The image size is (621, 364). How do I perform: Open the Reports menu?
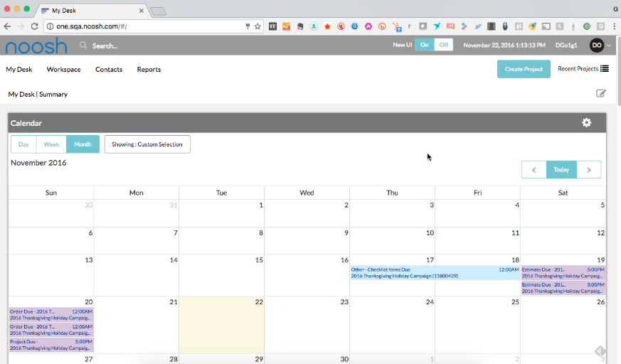tap(149, 69)
